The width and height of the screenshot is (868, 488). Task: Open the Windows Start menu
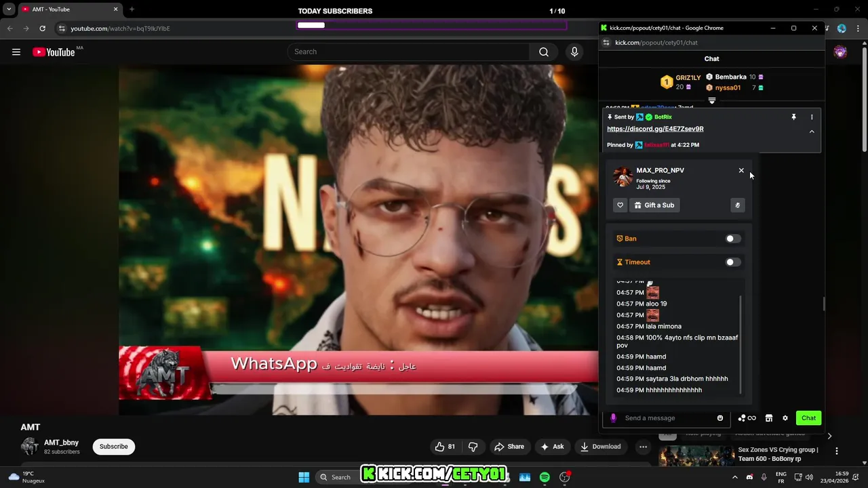point(304,477)
